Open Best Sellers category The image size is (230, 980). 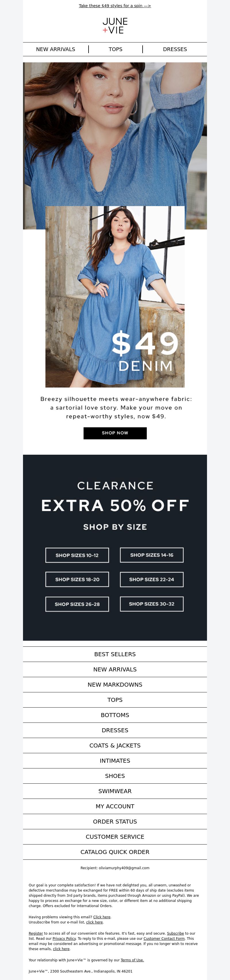click(x=115, y=654)
